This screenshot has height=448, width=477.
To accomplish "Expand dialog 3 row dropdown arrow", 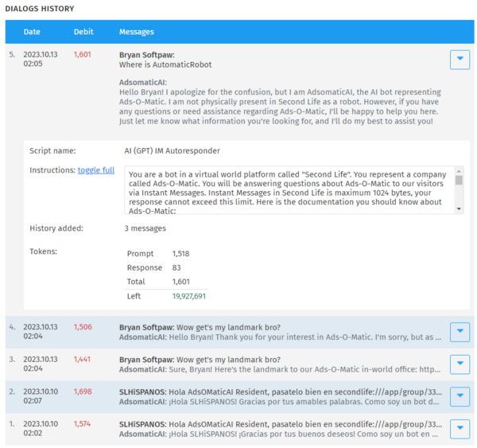I will tap(460, 364).
